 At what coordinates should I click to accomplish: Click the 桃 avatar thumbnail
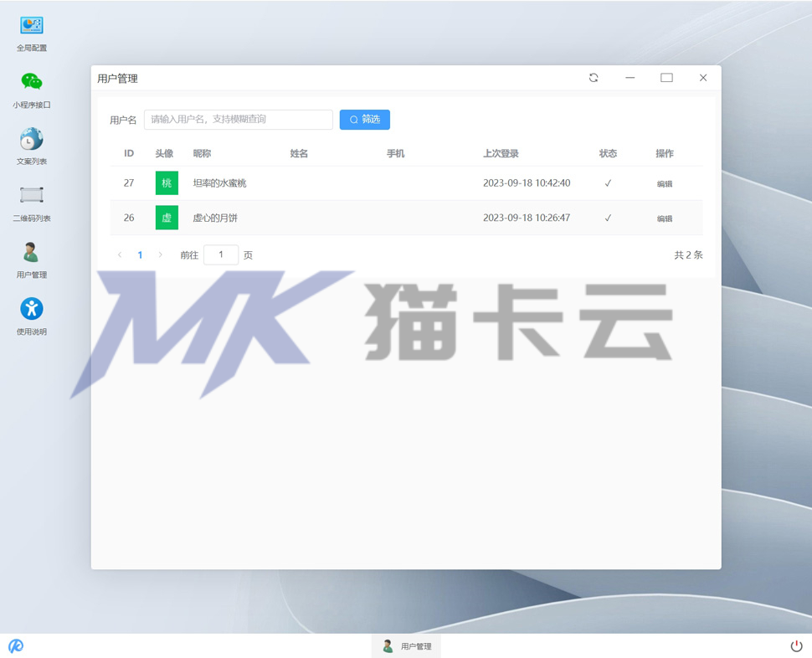click(x=167, y=182)
